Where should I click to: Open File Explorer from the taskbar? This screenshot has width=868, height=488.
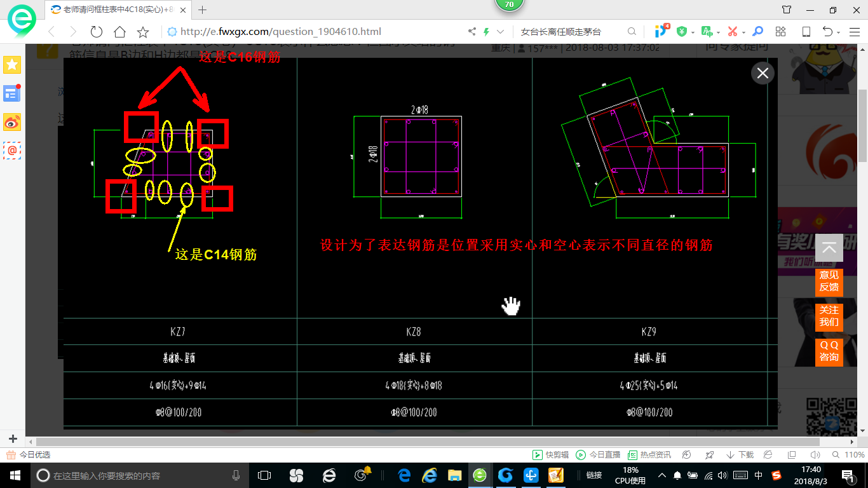coord(454,475)
